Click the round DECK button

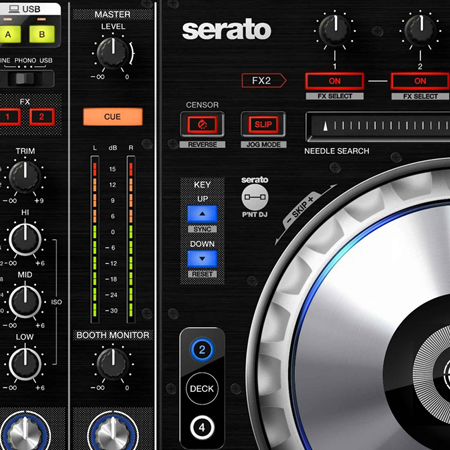point(202,389)
